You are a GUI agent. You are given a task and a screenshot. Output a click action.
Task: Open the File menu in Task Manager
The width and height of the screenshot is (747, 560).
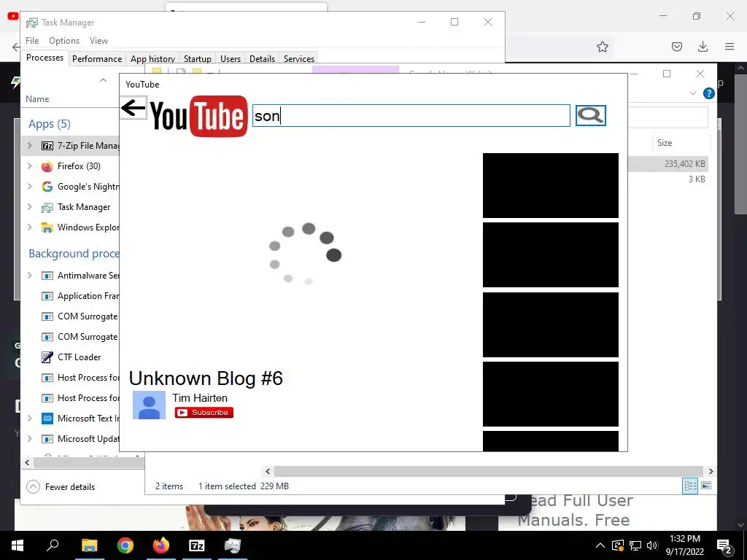point(32,41)
